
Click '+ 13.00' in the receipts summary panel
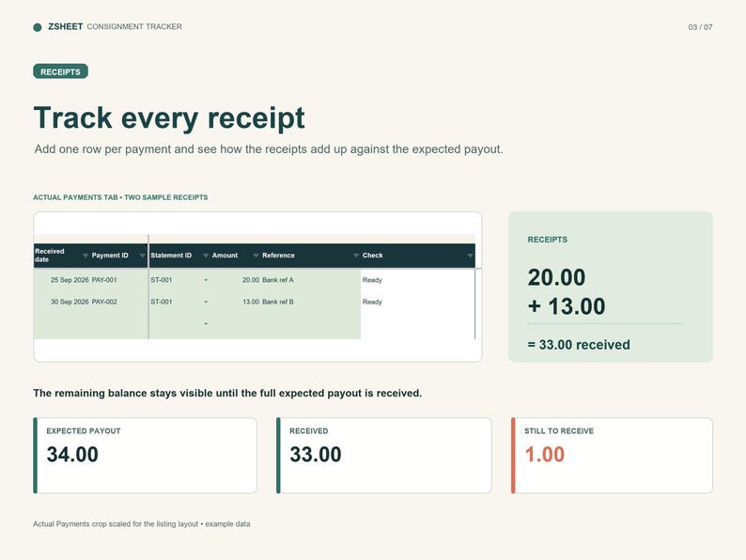click(x=567, y=306)
